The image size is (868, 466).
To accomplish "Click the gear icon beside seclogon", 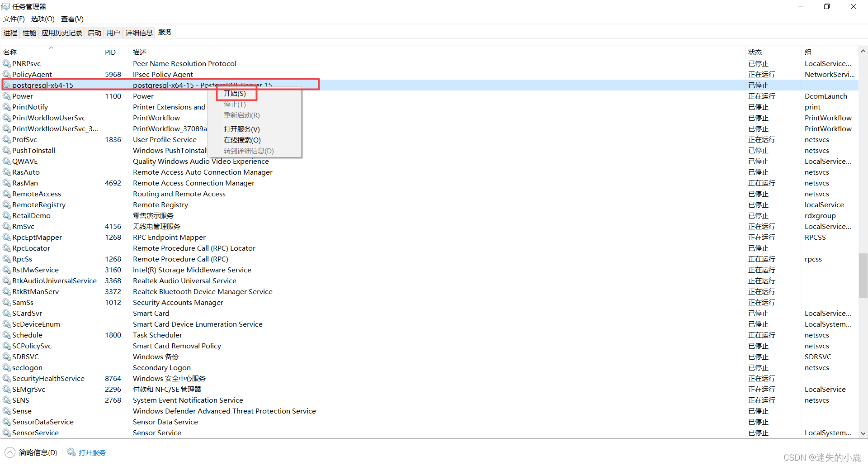I will [x=7, y=367].
